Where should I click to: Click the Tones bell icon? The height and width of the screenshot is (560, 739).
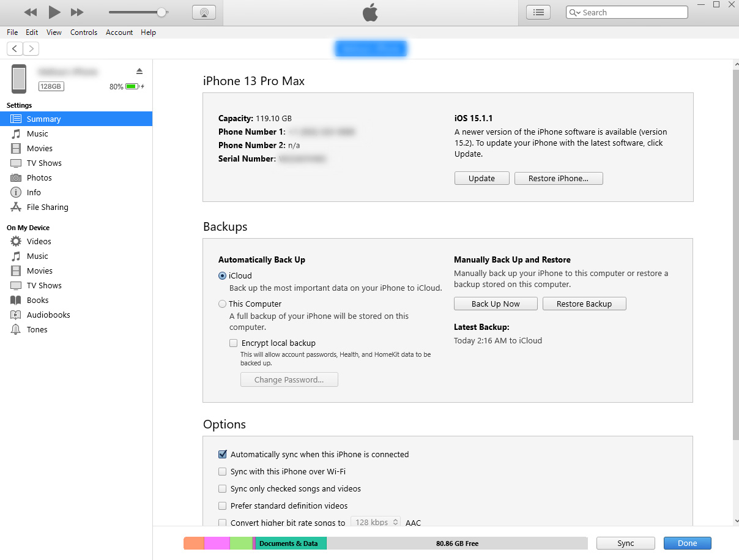tap(16, 330)
